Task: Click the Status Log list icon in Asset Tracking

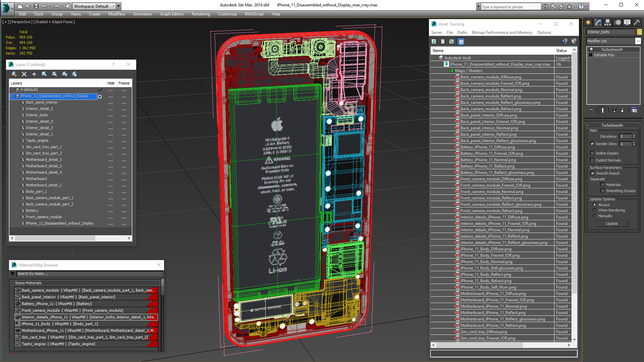Action: (443, 42)
